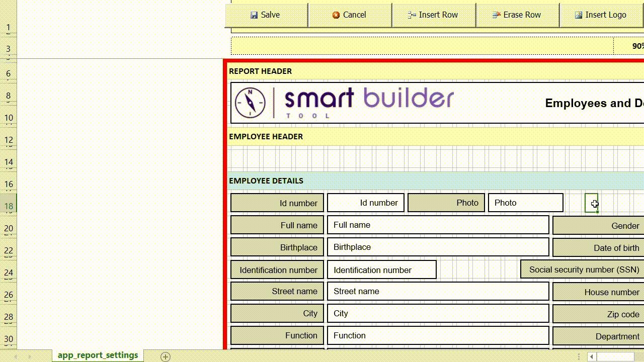Select the EMPLOYEE DETAILS section title
The image size is (644, 362).
tap(266, 181)
